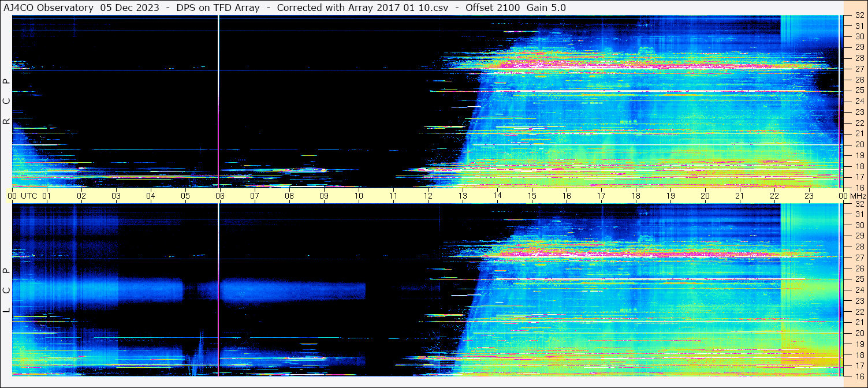
Task: Click the 08 hour mark on time axis
Action: (x=289, y=196)
